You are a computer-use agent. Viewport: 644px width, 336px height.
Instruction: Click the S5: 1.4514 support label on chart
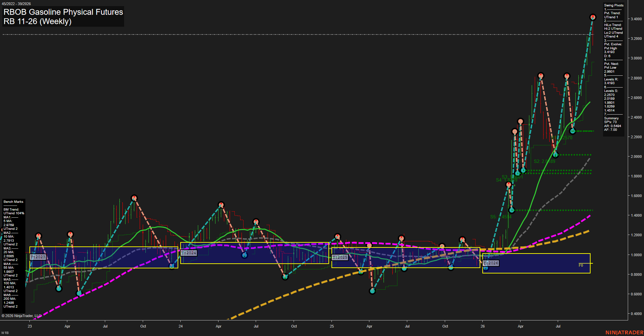(x=501, y=217)
